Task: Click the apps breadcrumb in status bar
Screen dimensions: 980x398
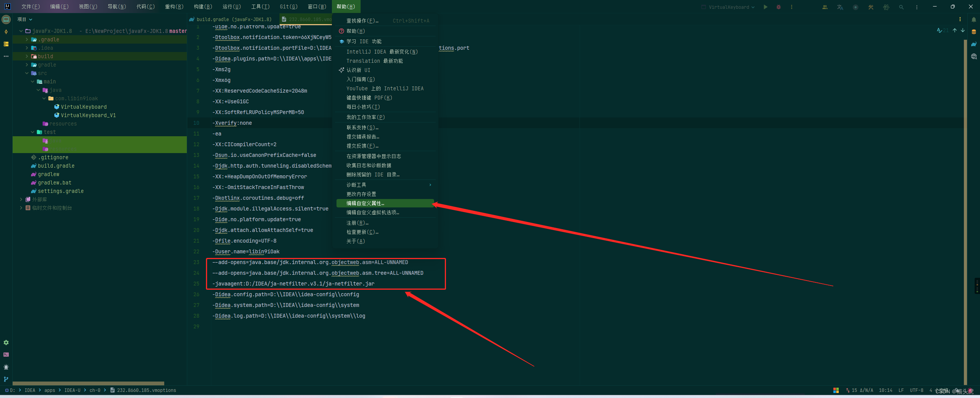Action: [x=50, y=390]
